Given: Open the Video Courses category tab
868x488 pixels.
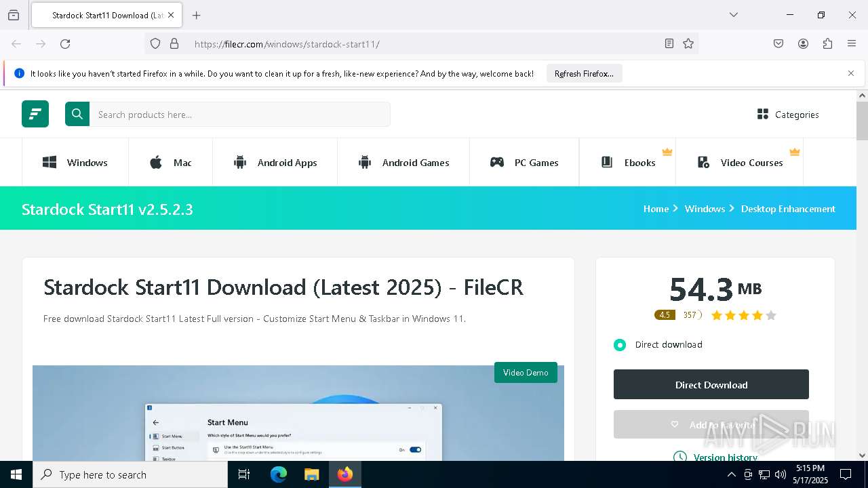Looking at the screenshot, I should (x=740, y=163).
